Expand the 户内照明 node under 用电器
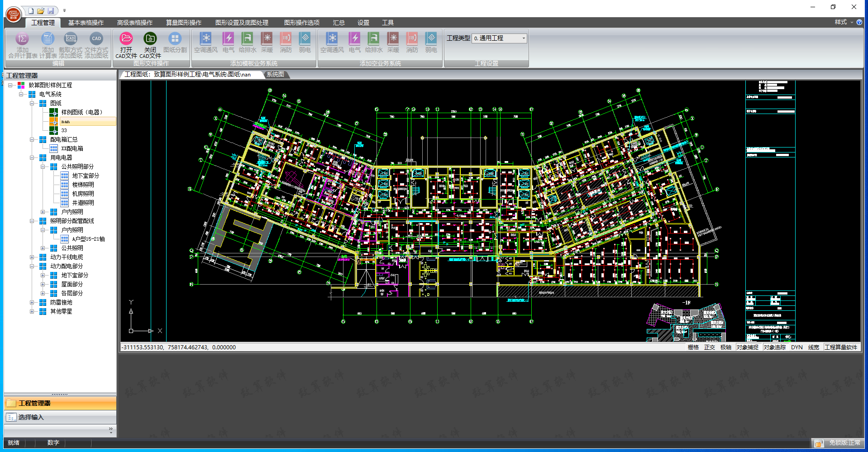 click(43, 212)
